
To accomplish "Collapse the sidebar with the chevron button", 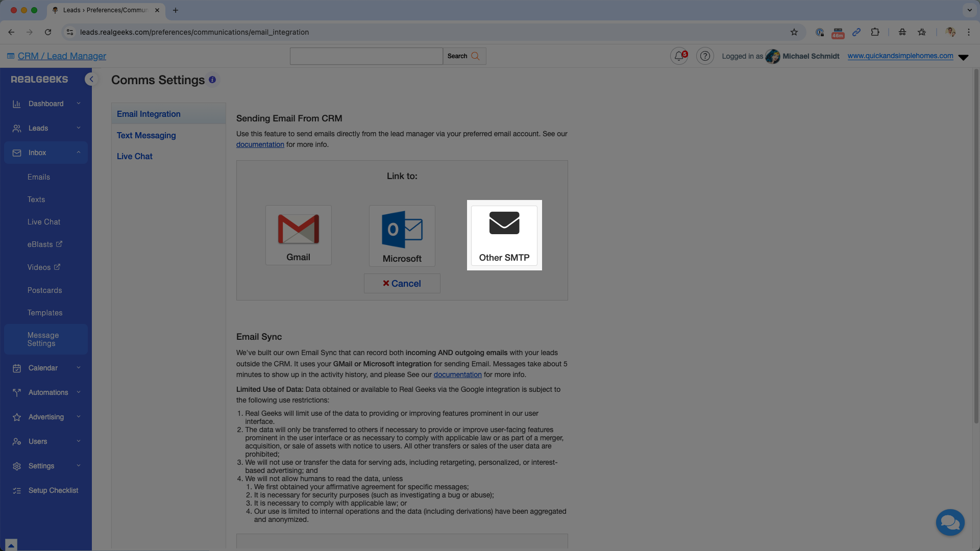I will click(x=91, y=79).
